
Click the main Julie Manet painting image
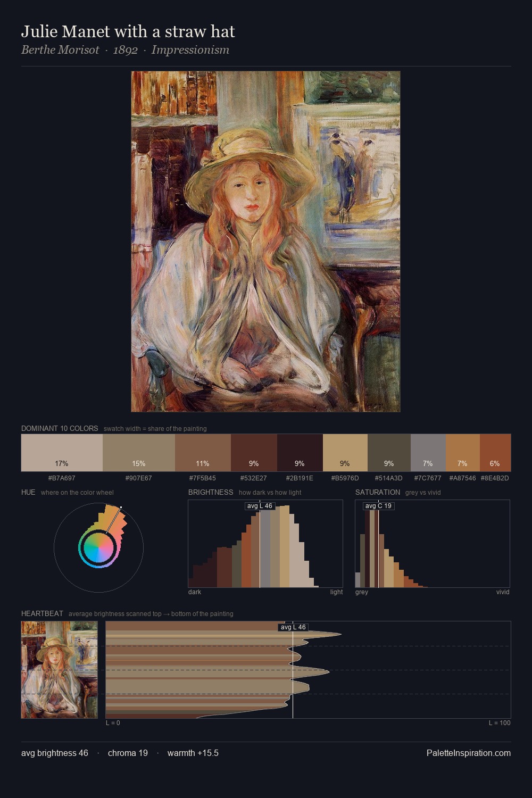tap(266, 242)
